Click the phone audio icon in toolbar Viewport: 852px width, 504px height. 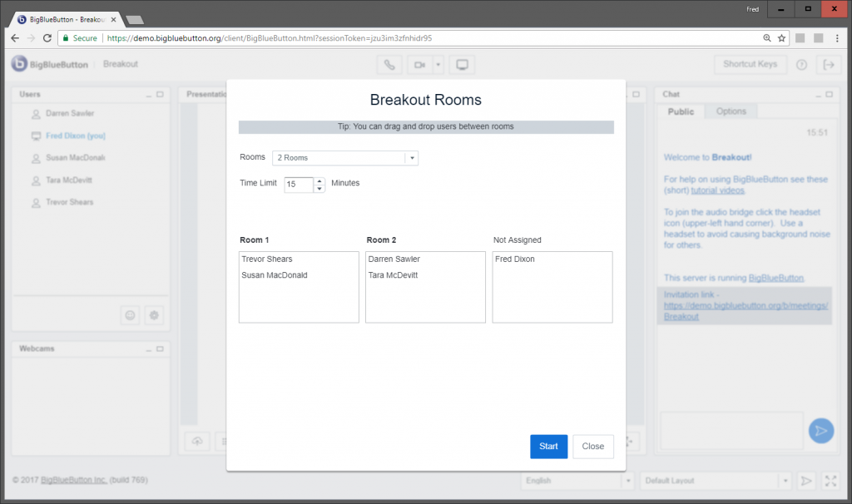(389, 65)
